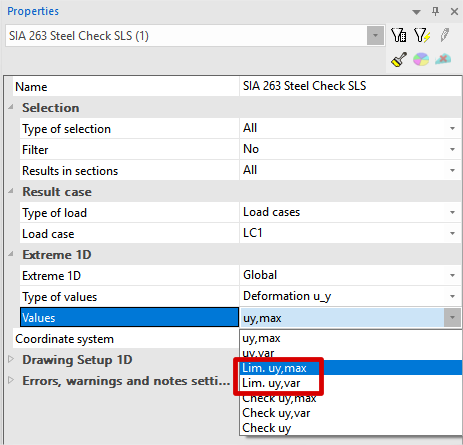Open the SIA 263 Steel Check SLS (1) selector dropdown
463x445 pixels.
pos(375,35)
